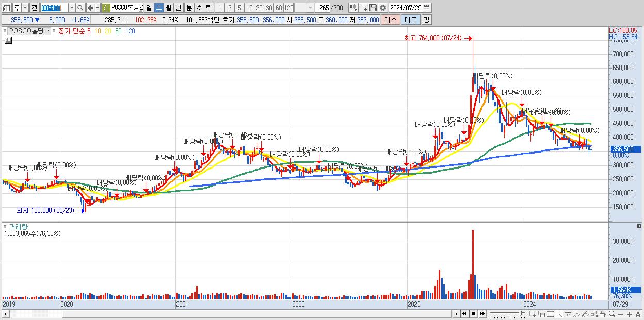Image resolution: width=644 pixels, height=320 pixels.
Task: Choose the 120 interval button
Action: point(289,8)
